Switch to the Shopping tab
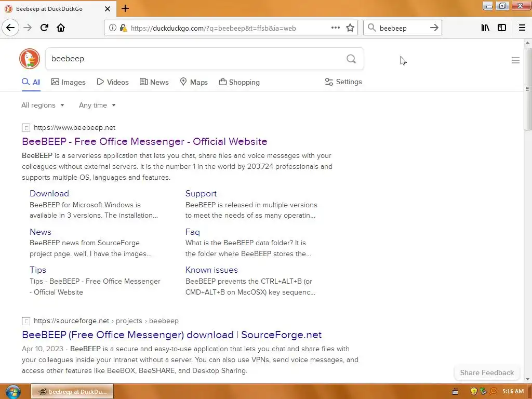 (x=239, y=82)
